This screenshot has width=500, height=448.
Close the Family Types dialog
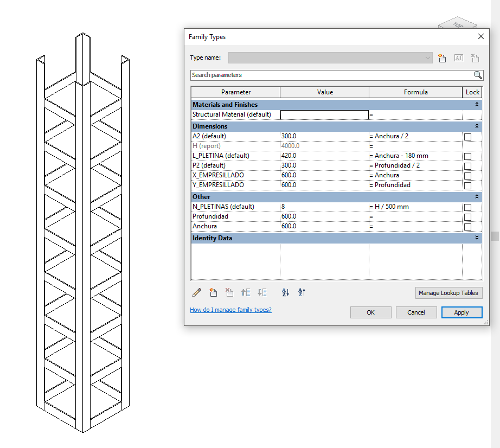tap(481, 37)
